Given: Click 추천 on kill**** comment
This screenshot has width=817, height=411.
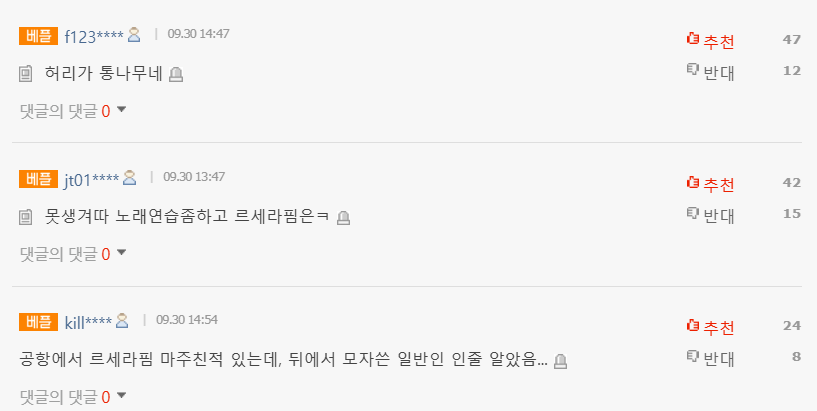Looking at the screenshot, I should pos(710,327).
